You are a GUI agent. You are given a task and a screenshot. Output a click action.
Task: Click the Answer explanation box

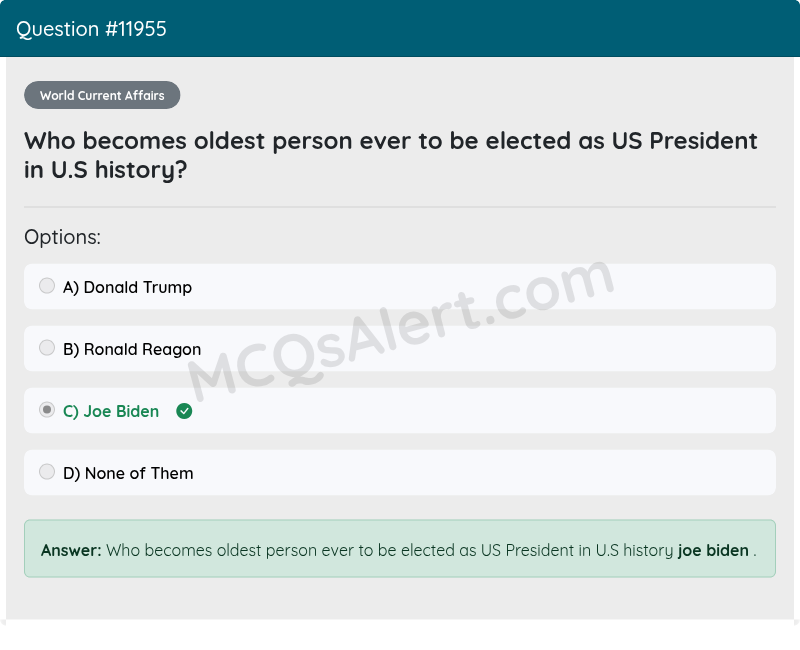click(x=400, y=550)
